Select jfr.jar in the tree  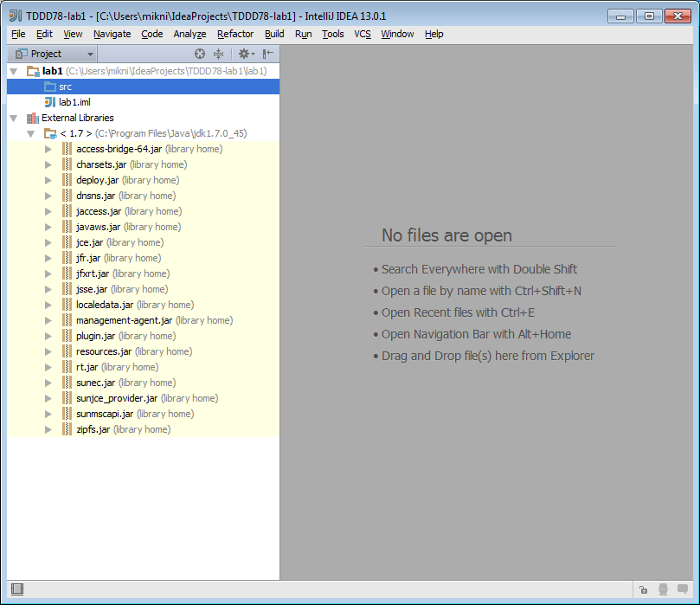click(x=88, y=258)
